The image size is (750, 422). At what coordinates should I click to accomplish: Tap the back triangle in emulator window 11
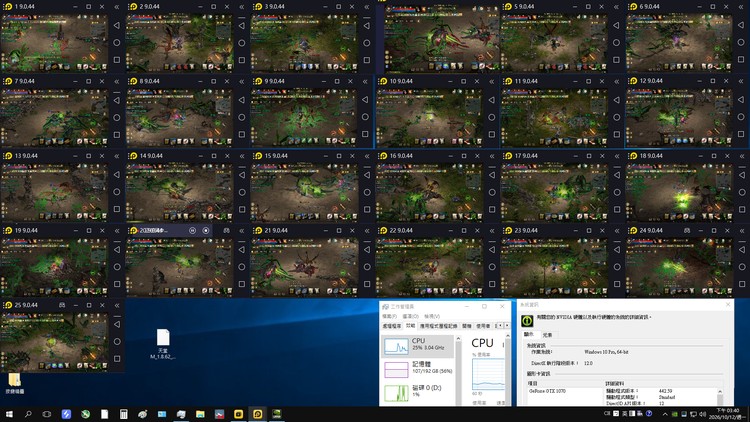click(x=616, y=100)
